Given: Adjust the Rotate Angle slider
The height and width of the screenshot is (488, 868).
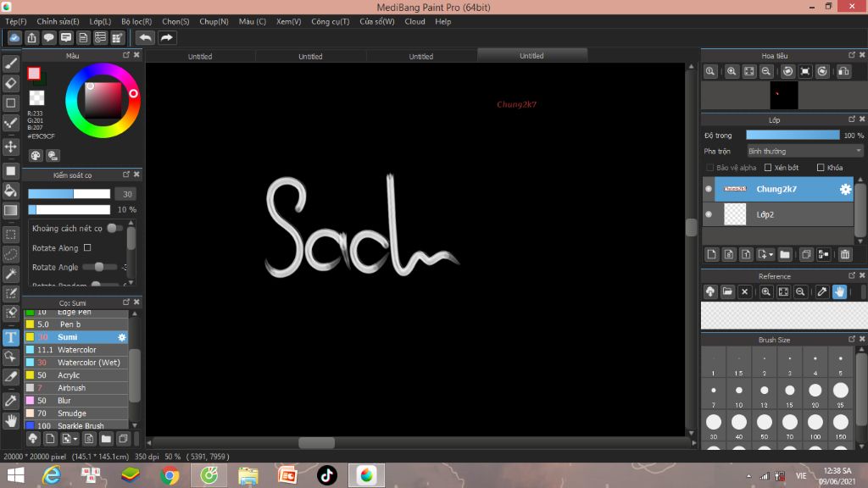Looking at the screenshot, I should 100,267.
